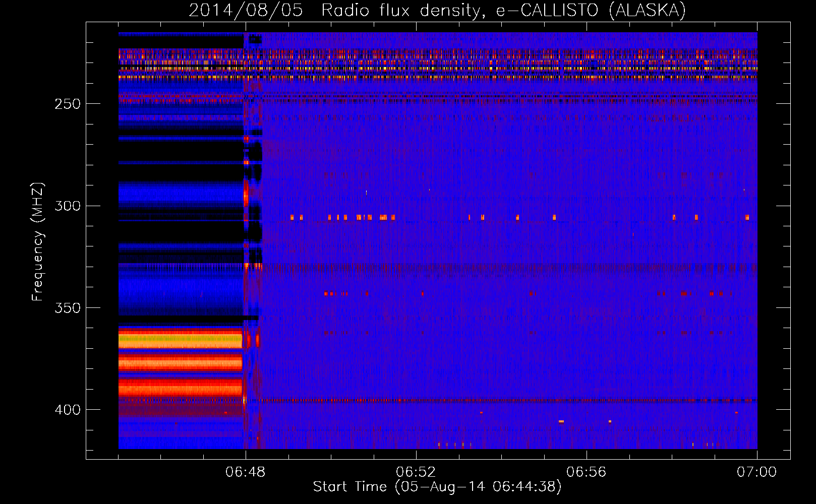Click the 'Start Time (05-Aug-14 06:44:38)' label
The height and width of the screenshot is (504, 816).
(437, 487)
